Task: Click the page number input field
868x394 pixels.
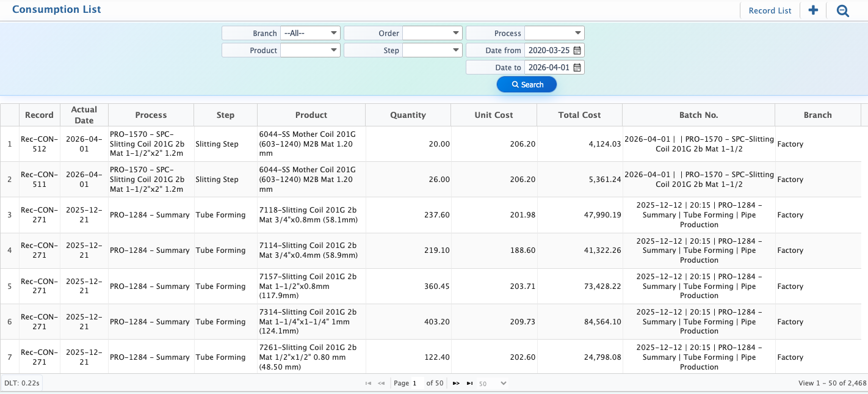Action: tap(417, 383)
